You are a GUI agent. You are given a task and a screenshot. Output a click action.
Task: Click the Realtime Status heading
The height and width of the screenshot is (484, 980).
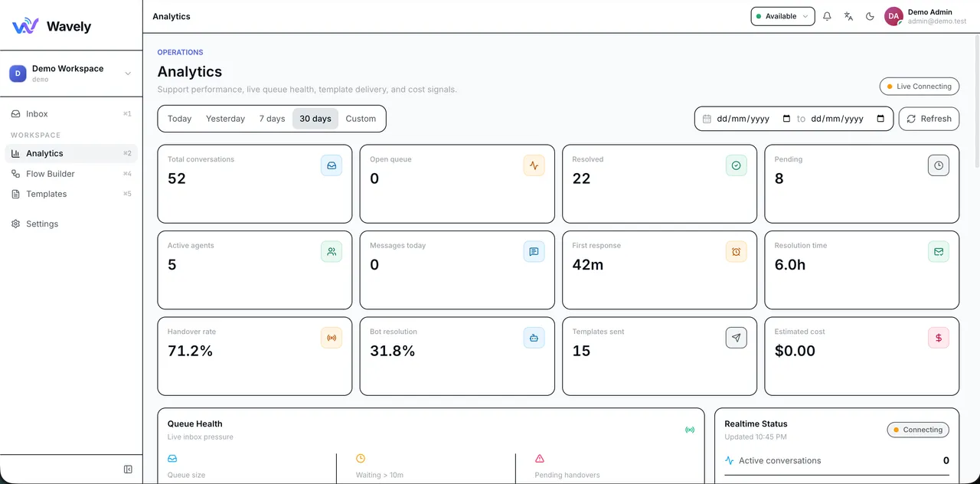[756, 423]
